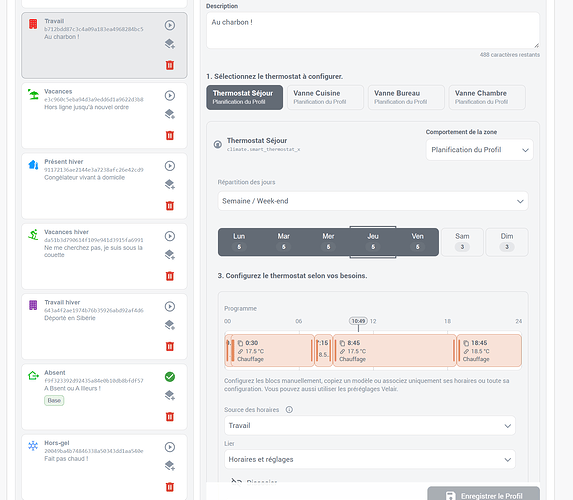The image size is (573, 500).
Task: Delete the Travail profile
Action: coord(170,65)
